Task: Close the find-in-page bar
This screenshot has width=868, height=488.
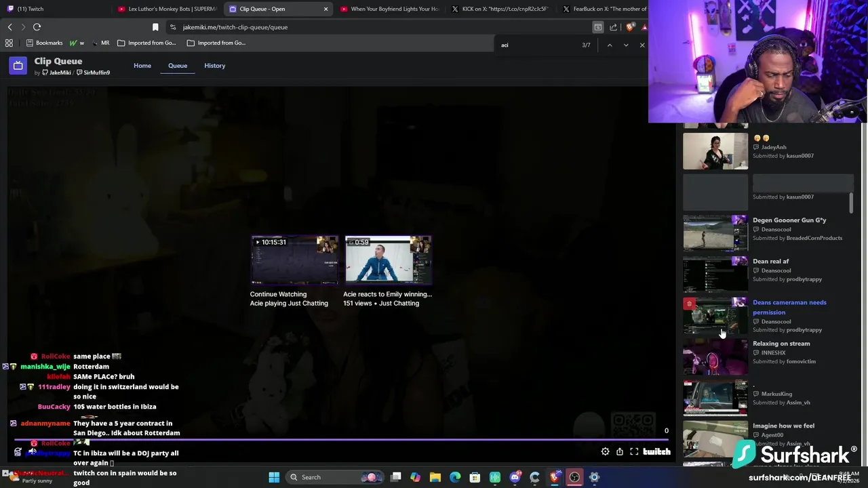Action: pos(642,45)
